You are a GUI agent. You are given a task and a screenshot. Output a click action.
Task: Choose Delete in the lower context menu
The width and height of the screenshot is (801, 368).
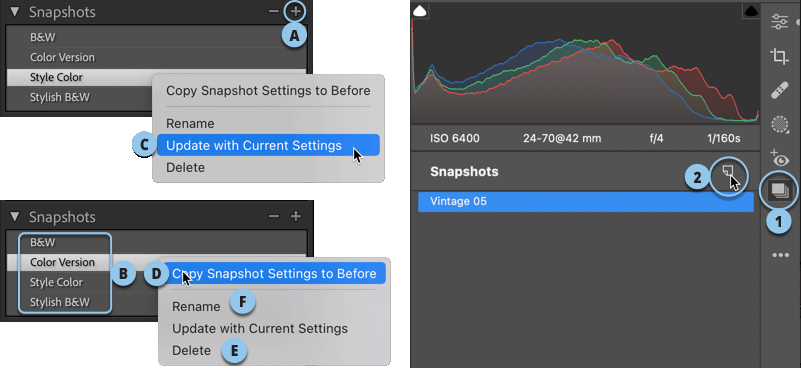pos(192,351)
